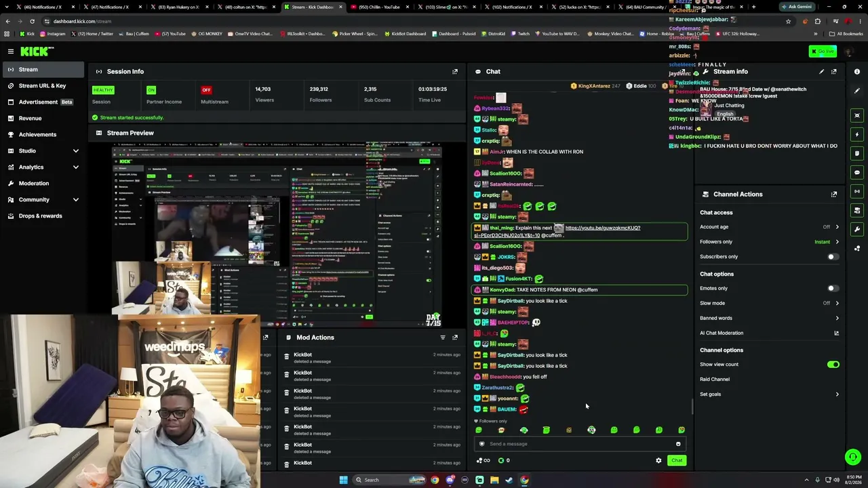The width and height of the screenshot is (868, 488).
Task: Open Banned words settings
Action: [x=769, y=318]
